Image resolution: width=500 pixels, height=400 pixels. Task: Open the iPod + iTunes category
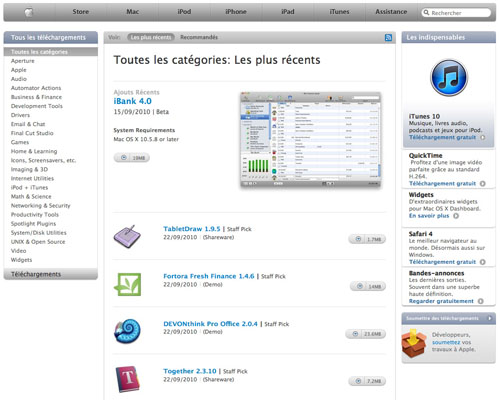tap(29, 187)
